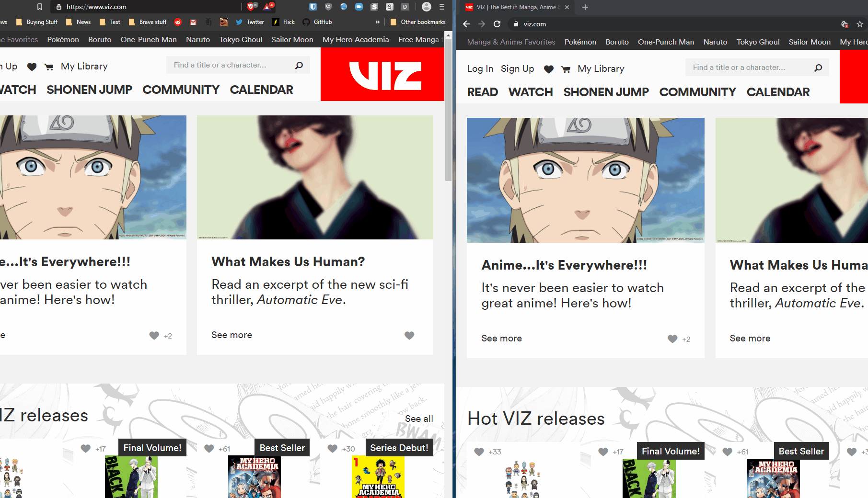The height and width of the screenshot is (498, 868).
Task: Open the Bitwarden shield extension
Action: tap(313, 7)
